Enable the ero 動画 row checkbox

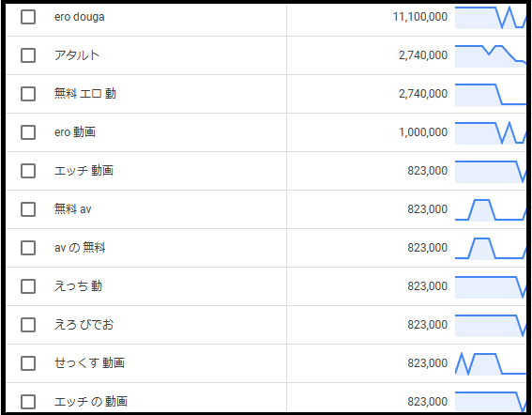click(x=28, y=132)
